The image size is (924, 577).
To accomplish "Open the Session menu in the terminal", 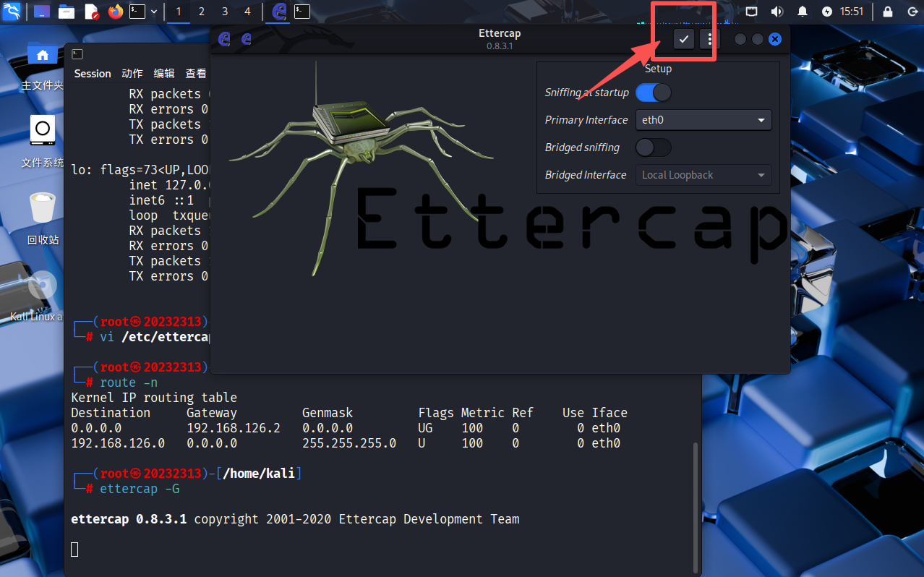I will point(93,73).
